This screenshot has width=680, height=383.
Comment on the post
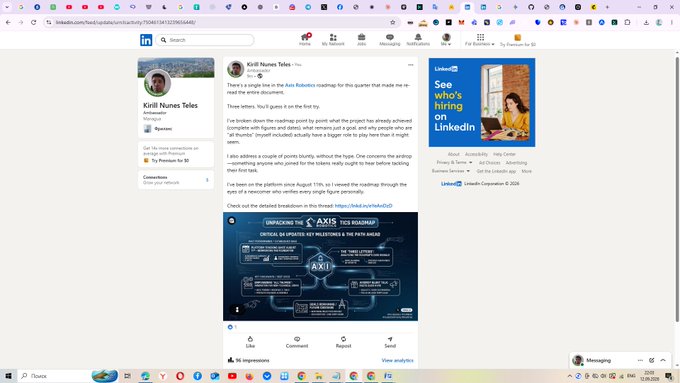coord(297,342)
